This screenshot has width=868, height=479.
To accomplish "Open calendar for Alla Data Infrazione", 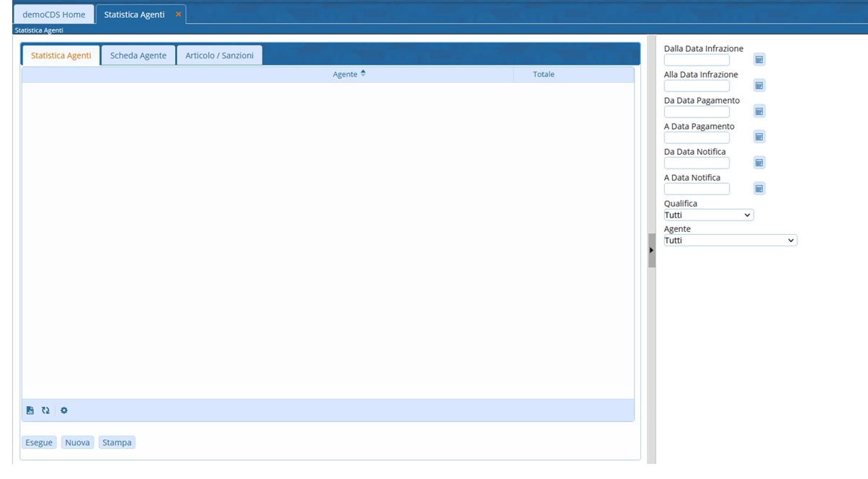I will (759, 86).
